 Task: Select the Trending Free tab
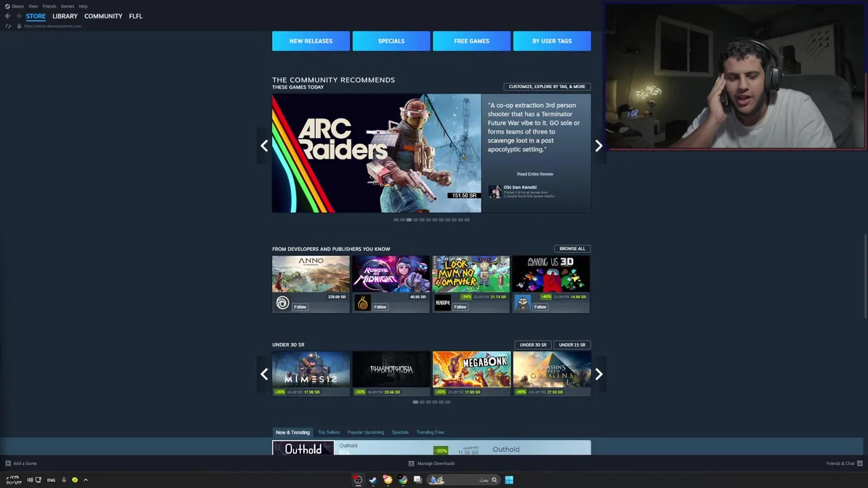430,432
